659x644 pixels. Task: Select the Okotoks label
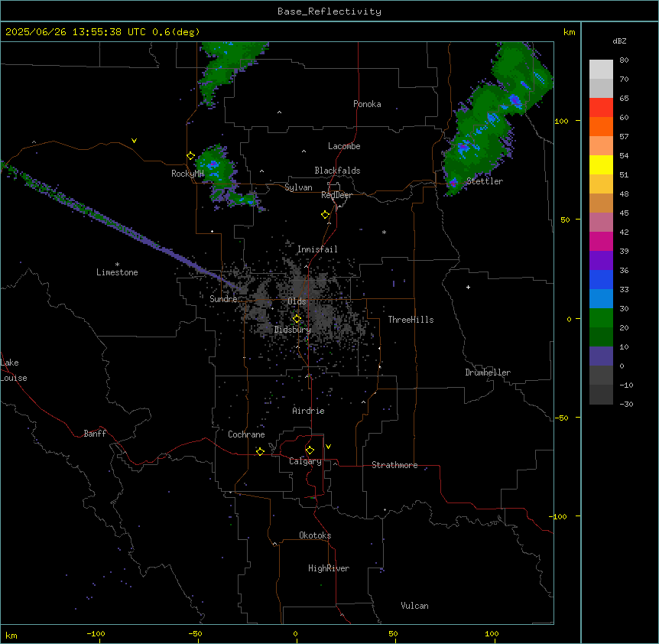[315, 535]
